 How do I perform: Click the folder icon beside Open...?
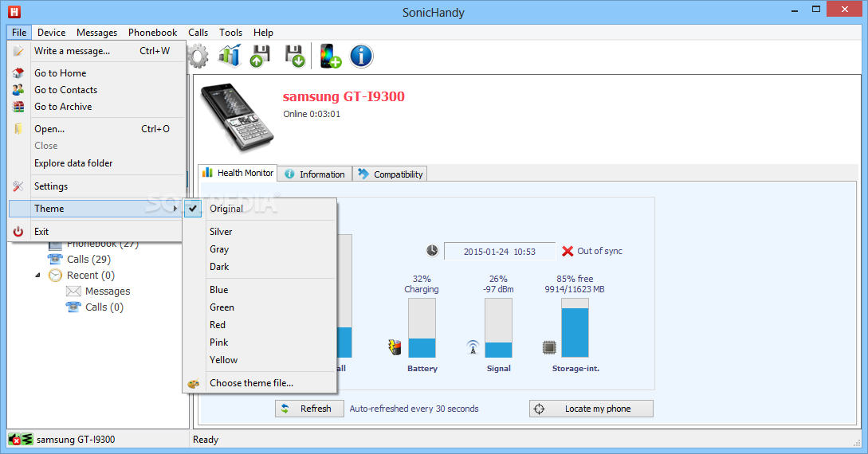[18, 129]
